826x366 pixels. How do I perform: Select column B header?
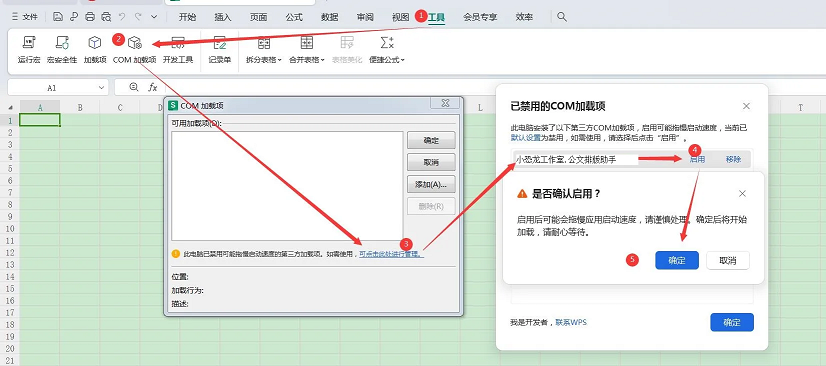tap(80, 107)
